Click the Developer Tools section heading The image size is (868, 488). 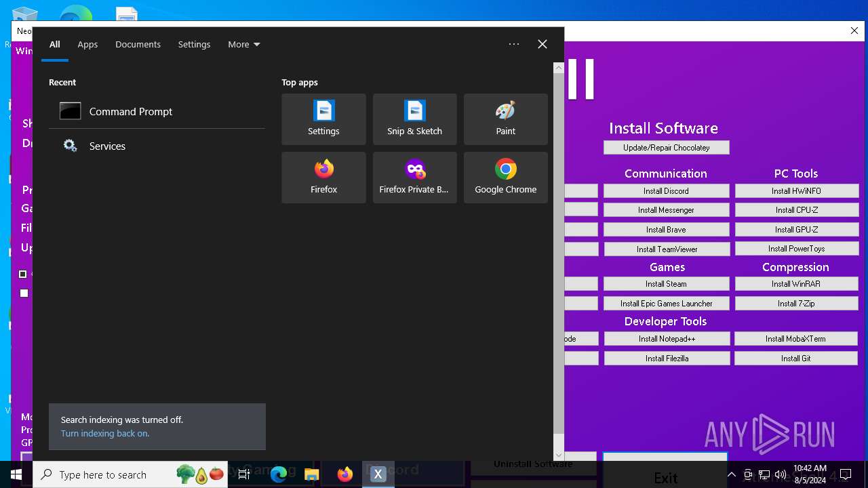[x=666, y=321]
